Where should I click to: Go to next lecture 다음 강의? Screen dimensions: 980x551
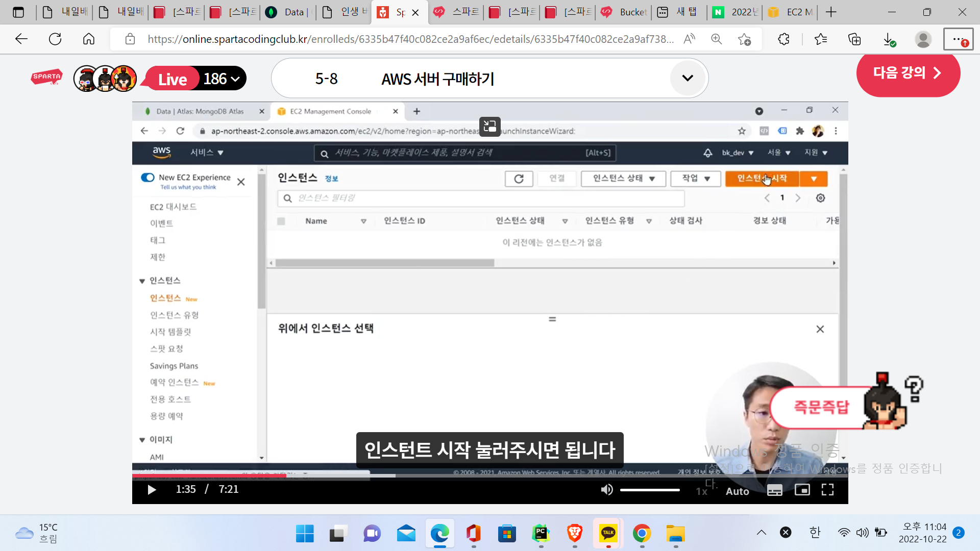point(908,73)
